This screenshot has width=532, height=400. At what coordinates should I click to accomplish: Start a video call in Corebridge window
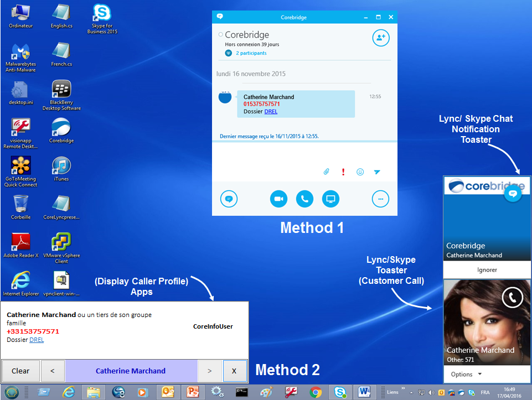[x=278, y=199]
